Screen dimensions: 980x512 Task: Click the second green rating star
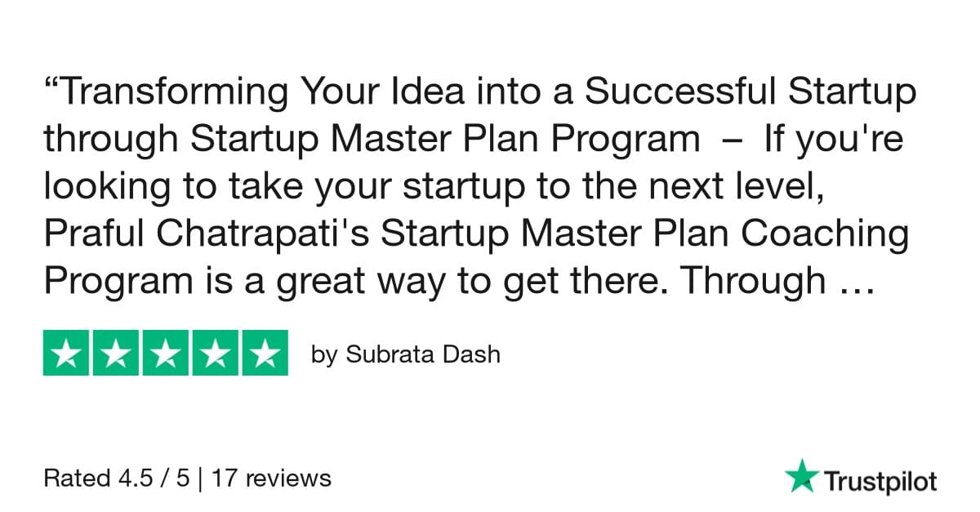pos(117,353)
